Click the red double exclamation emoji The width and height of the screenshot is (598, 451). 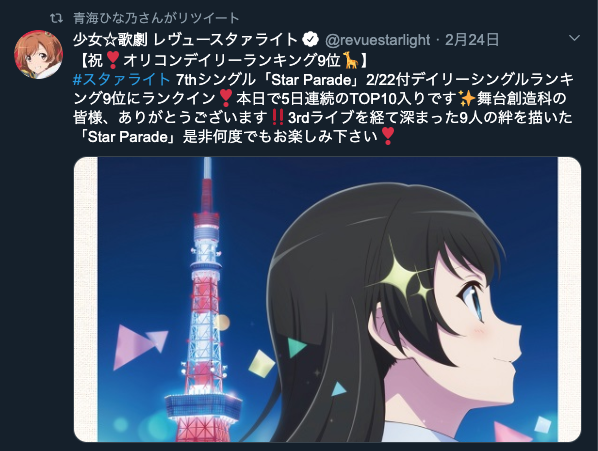pos(276,117)
